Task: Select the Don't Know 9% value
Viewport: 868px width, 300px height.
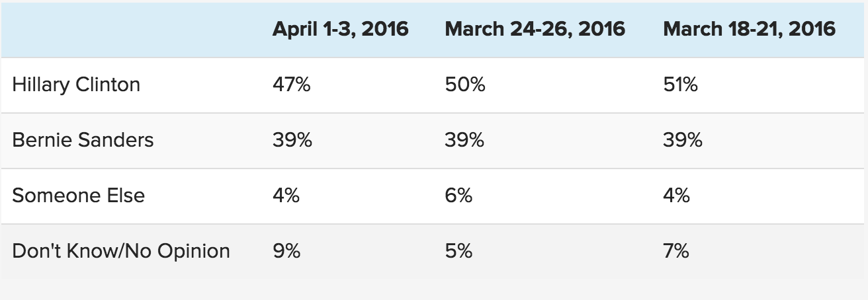Action: pyautogui.click(x=286, y=251)
